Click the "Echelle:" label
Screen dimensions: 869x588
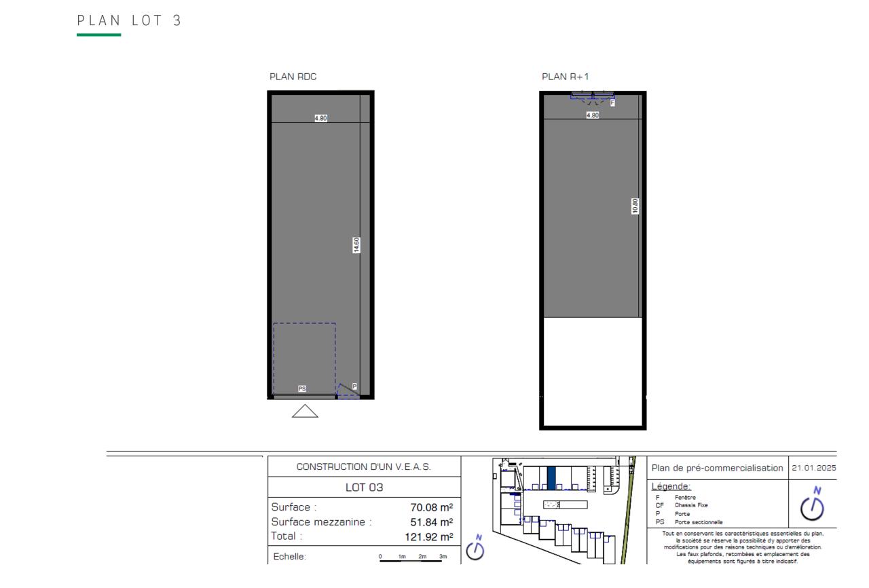click(x=290, y=557)
